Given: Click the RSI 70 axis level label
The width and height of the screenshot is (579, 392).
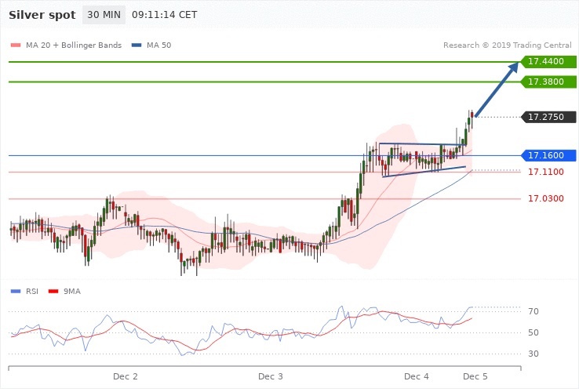Looking at the screenshot, I should [x=534, y=312].
